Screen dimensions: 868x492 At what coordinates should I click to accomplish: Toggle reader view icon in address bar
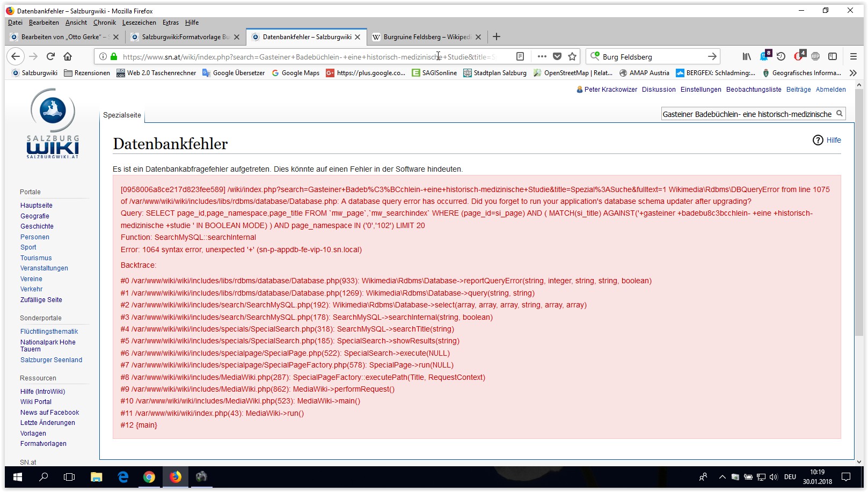520,56
